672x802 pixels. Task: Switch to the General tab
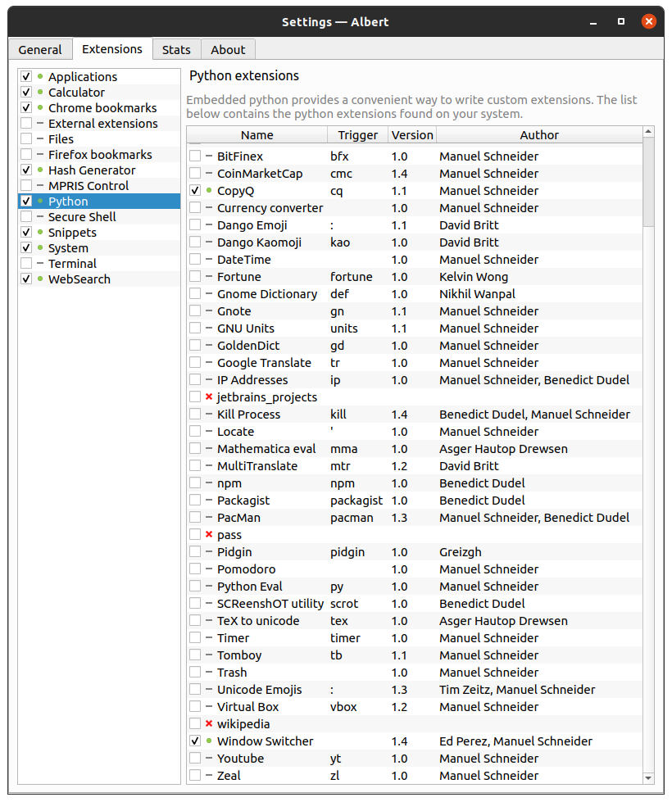(x=40, y=50)
